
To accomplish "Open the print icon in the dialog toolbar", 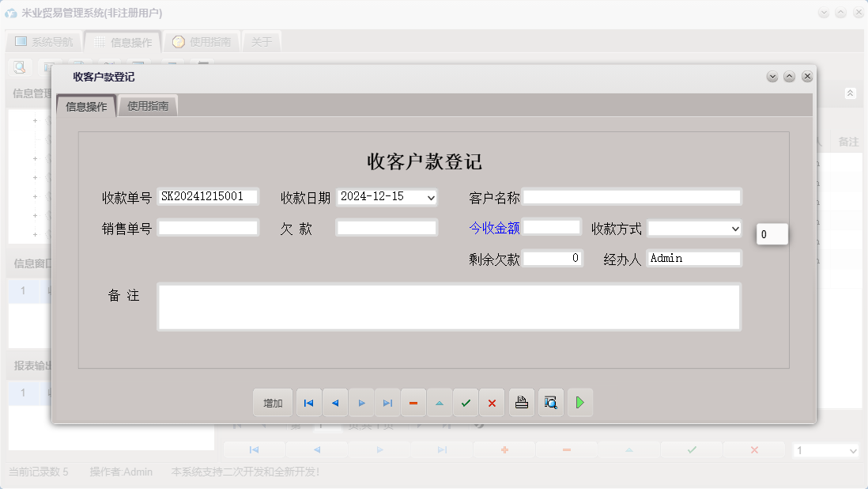I will pos(521,403).
